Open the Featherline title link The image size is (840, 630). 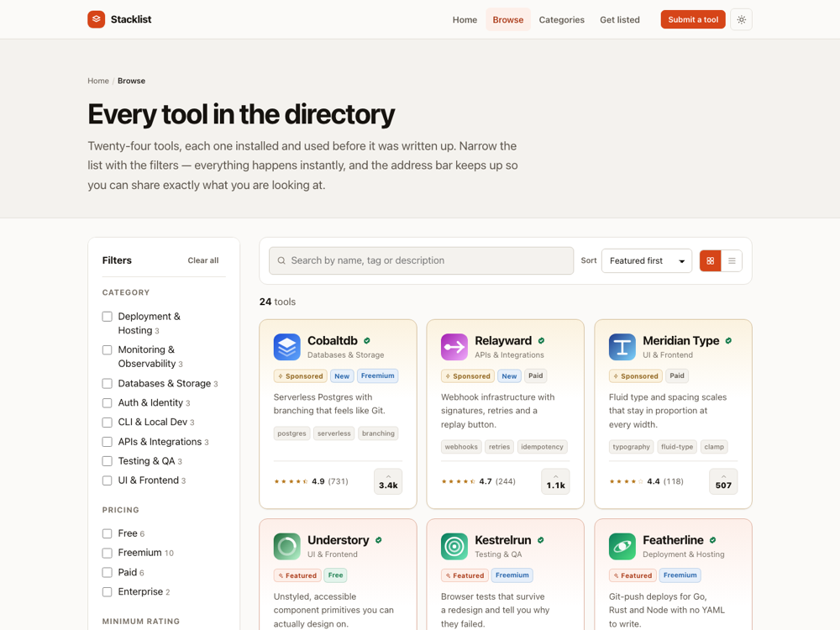[673, 540]
